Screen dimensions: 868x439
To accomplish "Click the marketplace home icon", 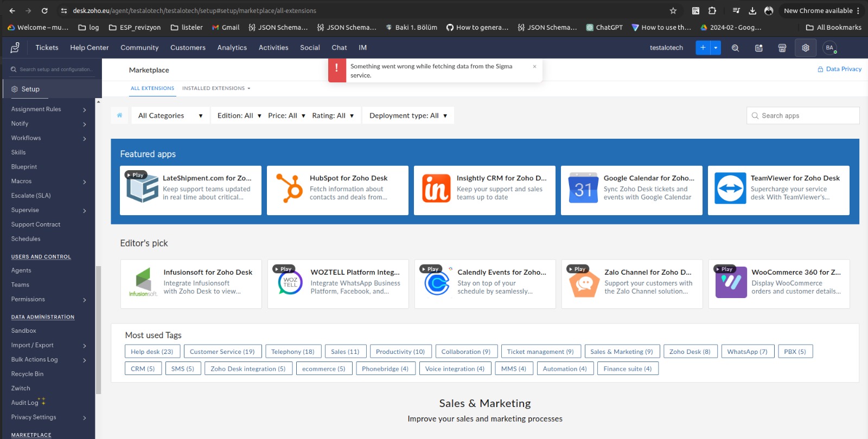I will pyautogui.click(x=119, y=115).
